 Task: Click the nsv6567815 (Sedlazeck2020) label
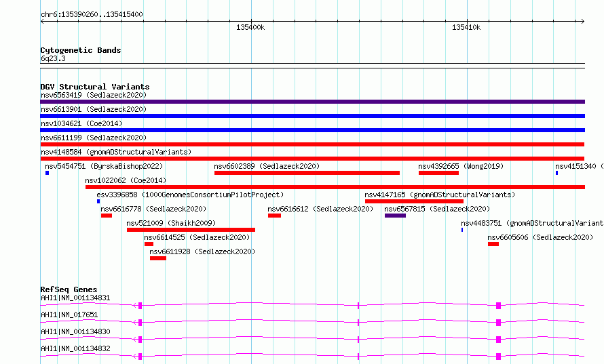[437, 209]
